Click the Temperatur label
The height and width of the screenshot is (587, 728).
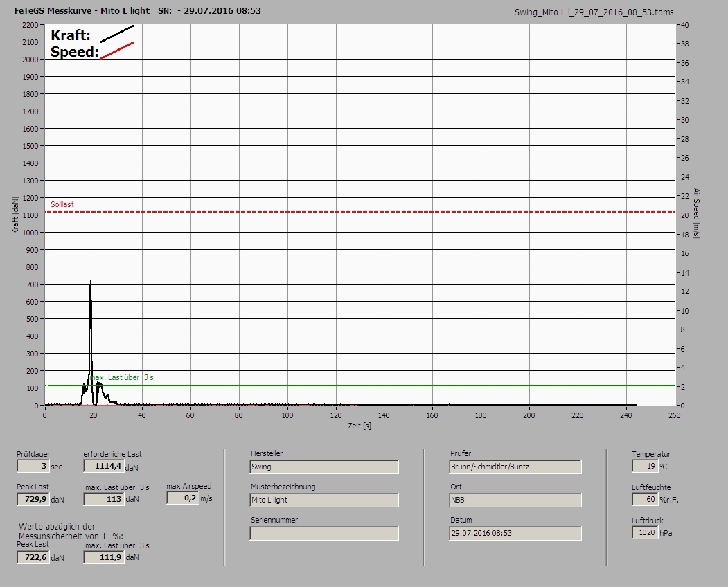(x=651, y=454)
